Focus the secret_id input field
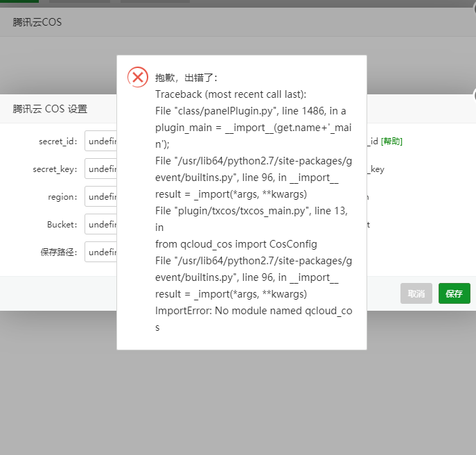 (x=100, y=141)
